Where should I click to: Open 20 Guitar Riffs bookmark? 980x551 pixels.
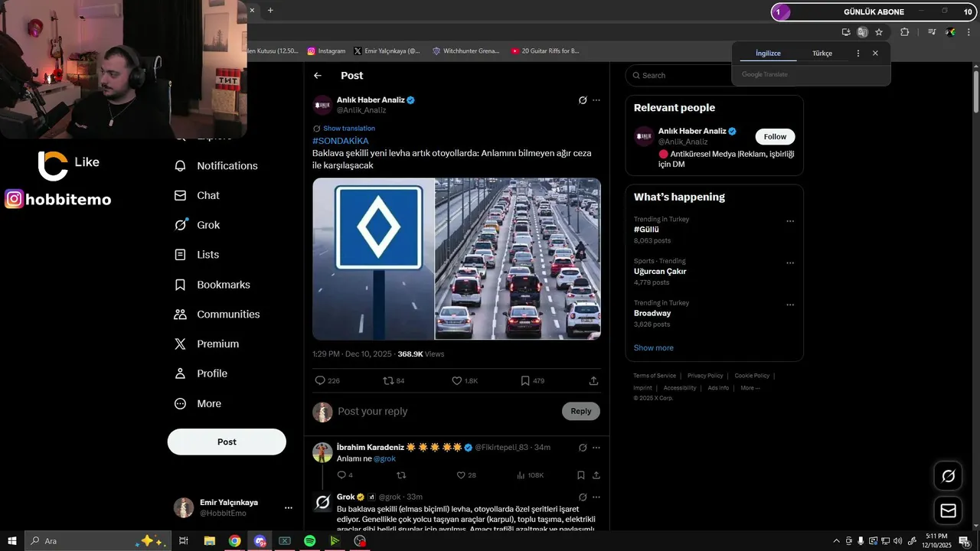[x=545, y=51]
